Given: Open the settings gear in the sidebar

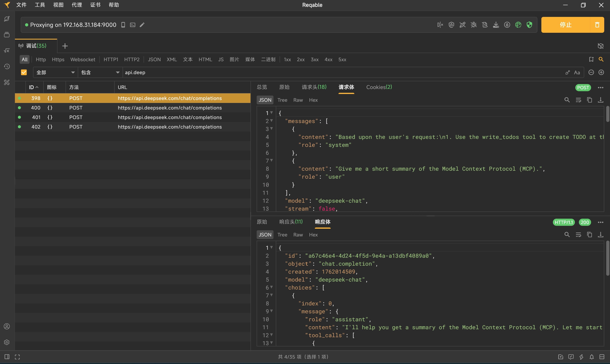Looking at the screenshot, I should 7,342.
